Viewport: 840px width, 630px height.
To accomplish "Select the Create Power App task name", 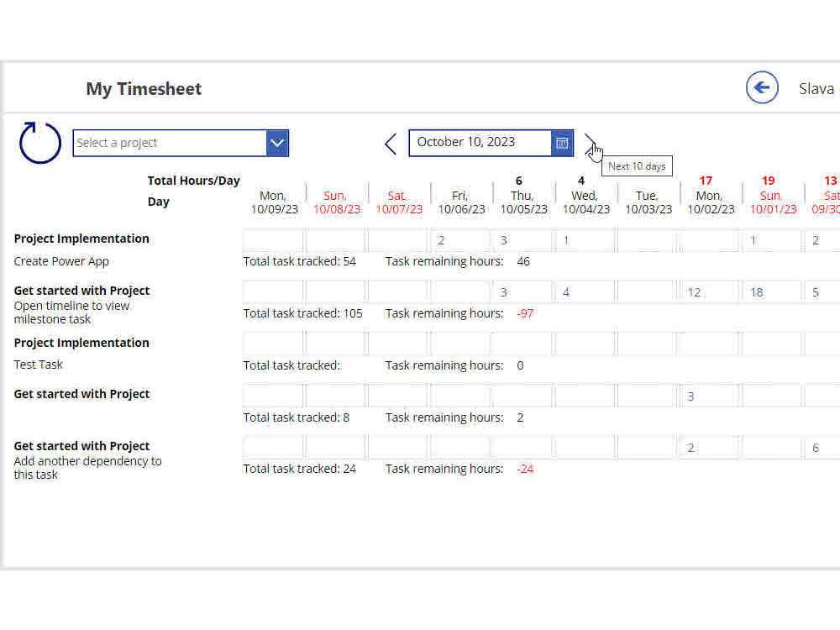I will [60, 261].
